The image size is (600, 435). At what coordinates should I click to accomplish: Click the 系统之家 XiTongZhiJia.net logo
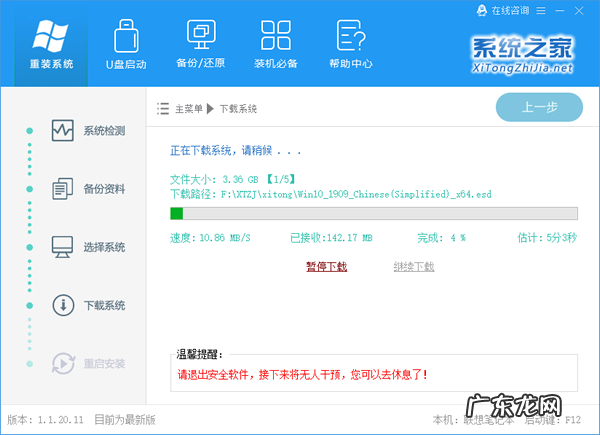point(522,55)
